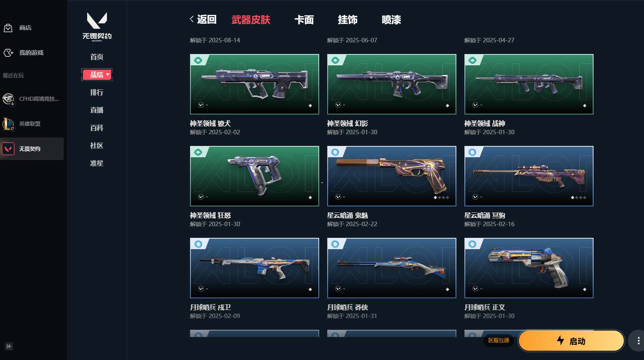
Task: Click the Valorant logo above the navigation menu
Action: pos(97,27)
